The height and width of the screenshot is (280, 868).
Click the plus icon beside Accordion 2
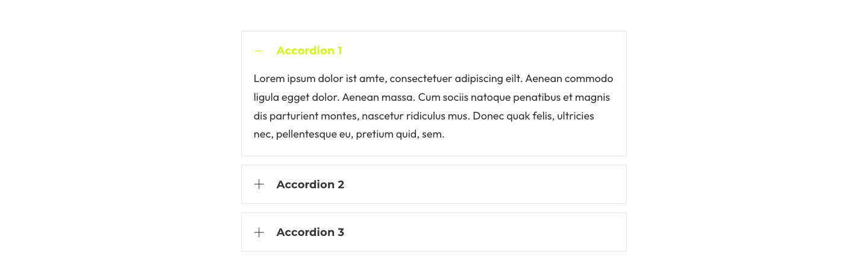(x=259, y=184)
